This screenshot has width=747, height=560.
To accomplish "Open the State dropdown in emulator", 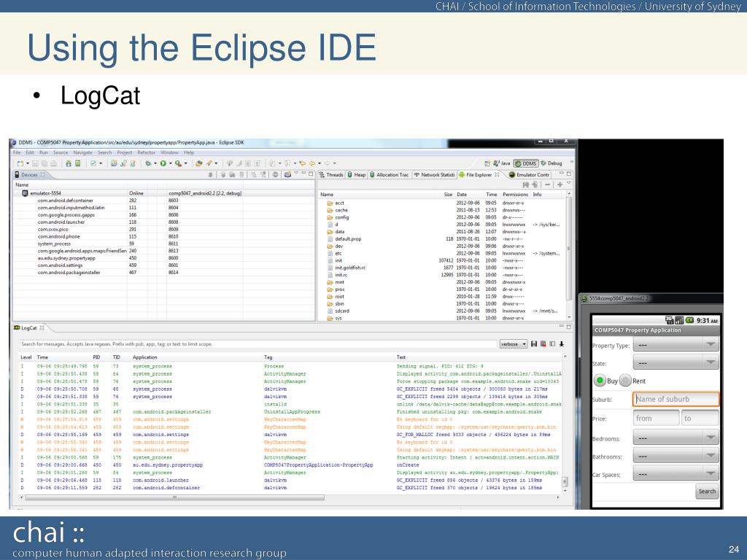I will [676, 363].
